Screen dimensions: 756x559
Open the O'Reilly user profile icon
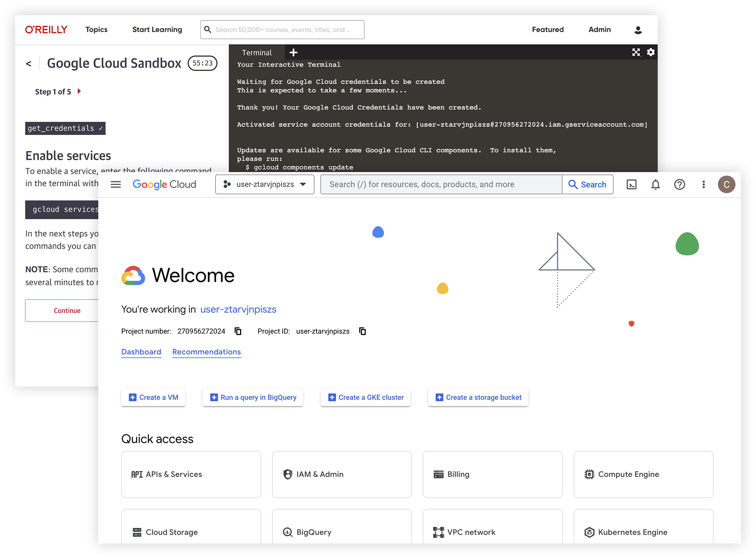[638, 30]
